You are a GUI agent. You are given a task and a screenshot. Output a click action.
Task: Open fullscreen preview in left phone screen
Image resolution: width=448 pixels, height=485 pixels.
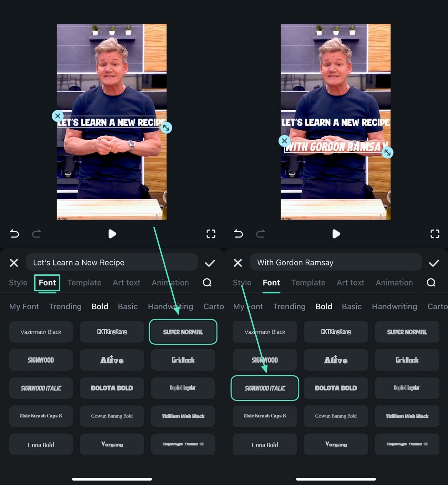[x=211, y=234]
